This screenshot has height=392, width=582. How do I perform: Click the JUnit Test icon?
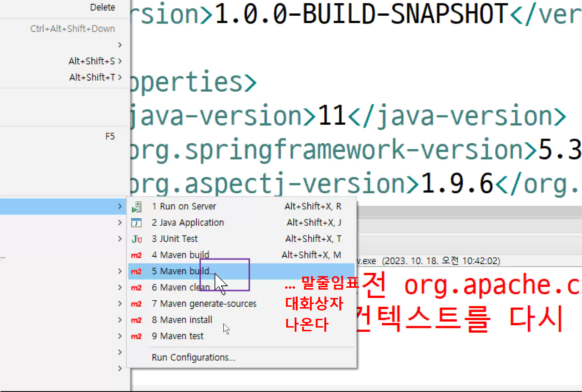pos(136,239)
